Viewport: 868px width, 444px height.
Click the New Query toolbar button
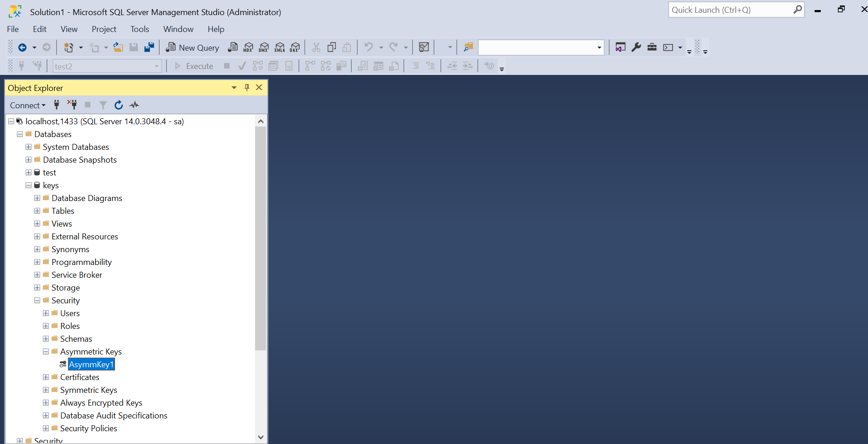[193, 48]
